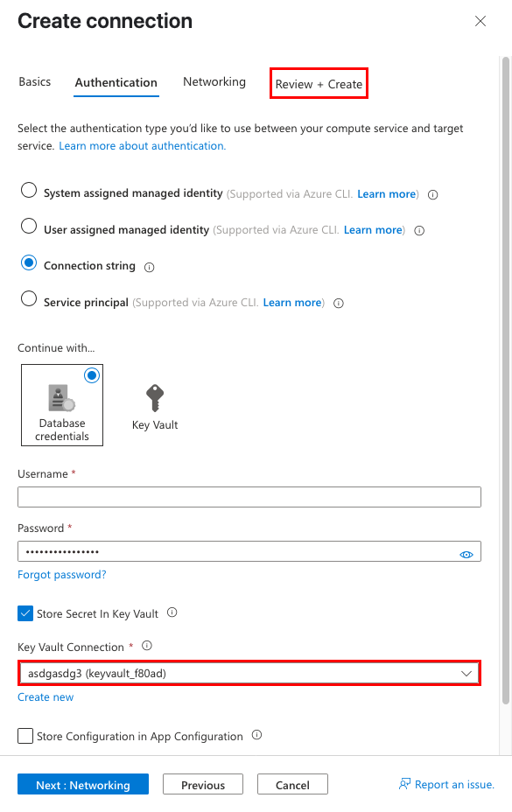
Task: Click the info icon beside Store Secret In Key Vault
Action: [172, 612]
